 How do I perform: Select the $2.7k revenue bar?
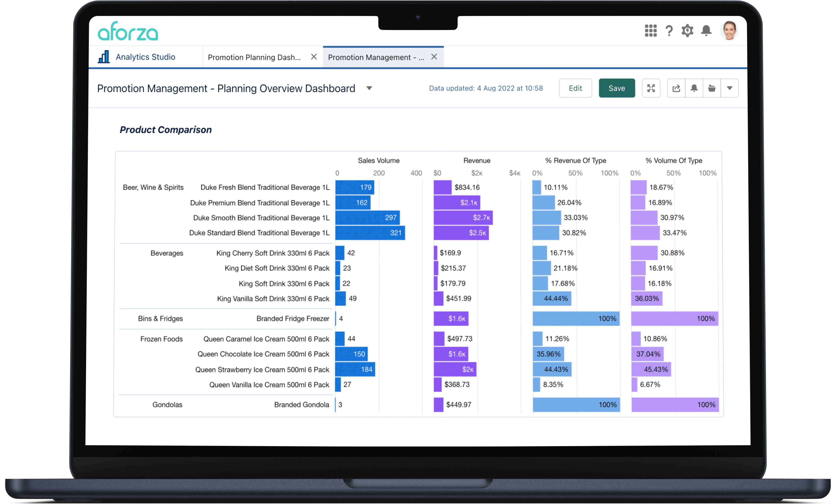[463, 217]
